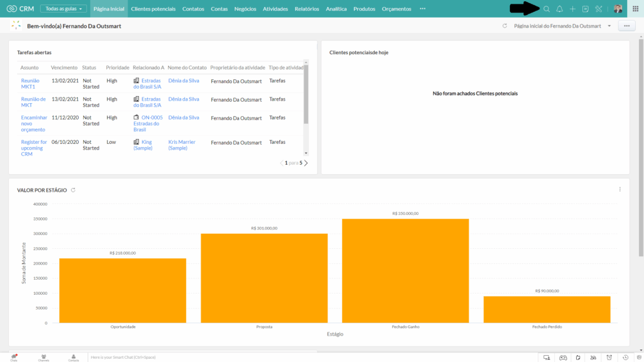This screenshot has width=644, height=362.
Task: Open the calendar icon in top bar
Action: pyautogui.click(x=586, y=9)
